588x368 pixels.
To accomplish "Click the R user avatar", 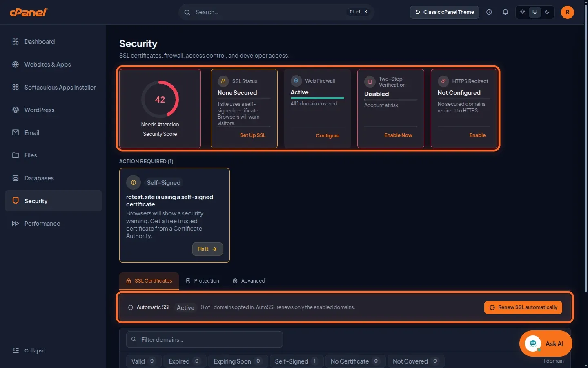I will tap(568, 12).
